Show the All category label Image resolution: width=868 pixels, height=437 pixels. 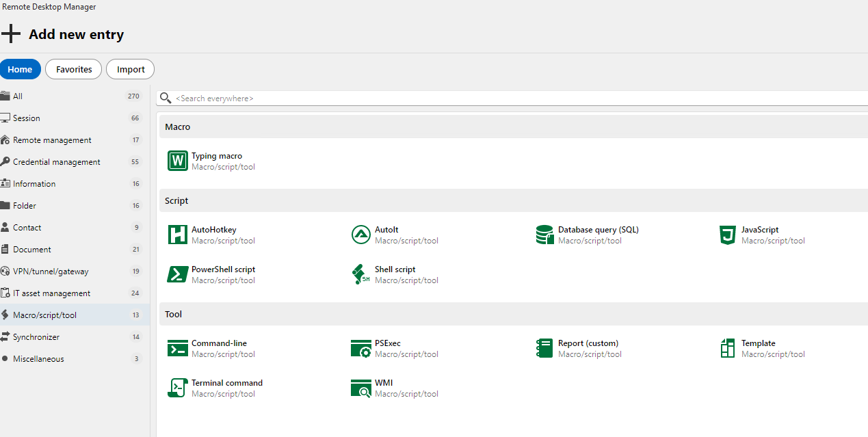tap(18, 96)
